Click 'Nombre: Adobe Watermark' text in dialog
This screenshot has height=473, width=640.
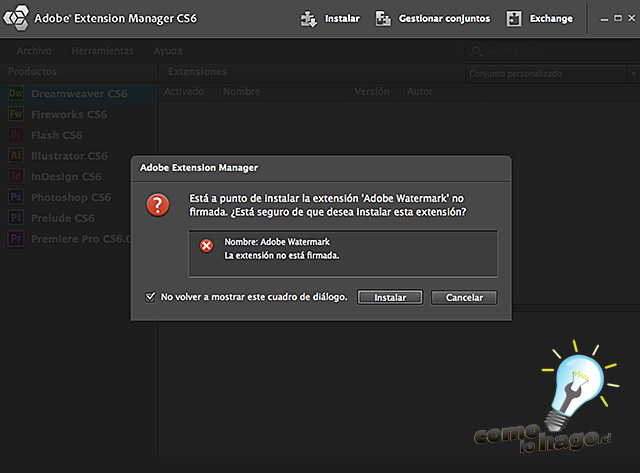pos(277,242)
